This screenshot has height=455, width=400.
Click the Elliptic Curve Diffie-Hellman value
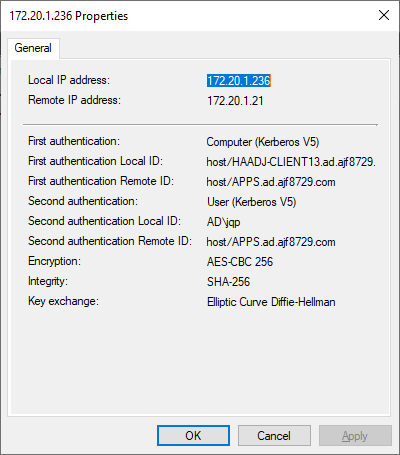271,302
